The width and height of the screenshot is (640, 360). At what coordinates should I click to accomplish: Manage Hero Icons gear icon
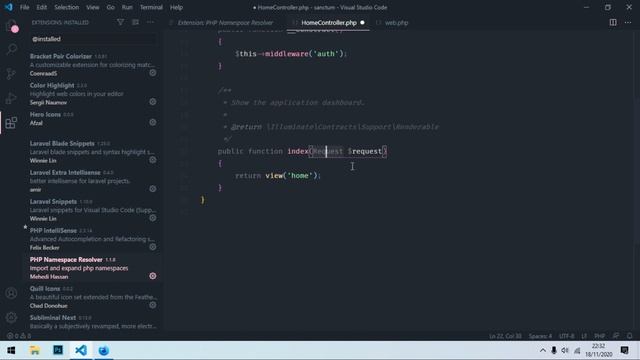tap(153, 122)
